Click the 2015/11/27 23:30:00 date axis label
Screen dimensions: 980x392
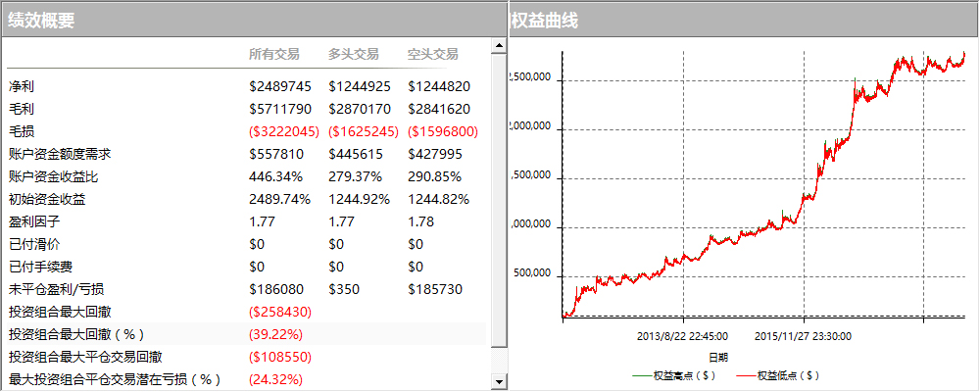click(x=803, y=335)
